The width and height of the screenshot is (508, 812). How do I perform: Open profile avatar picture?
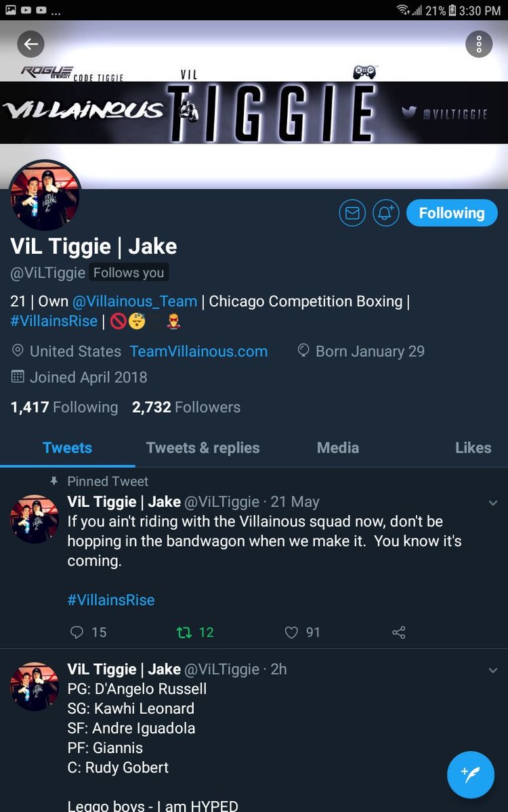click(x=45, y=196)
